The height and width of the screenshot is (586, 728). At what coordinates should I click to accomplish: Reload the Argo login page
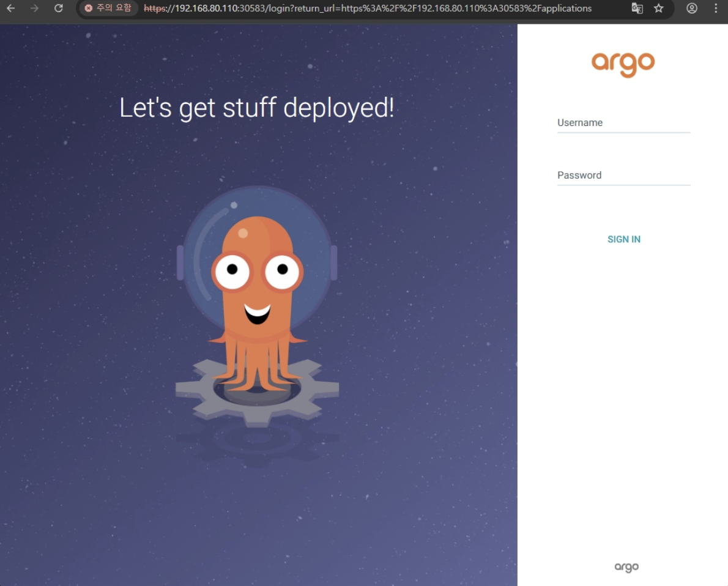point(59,9)
